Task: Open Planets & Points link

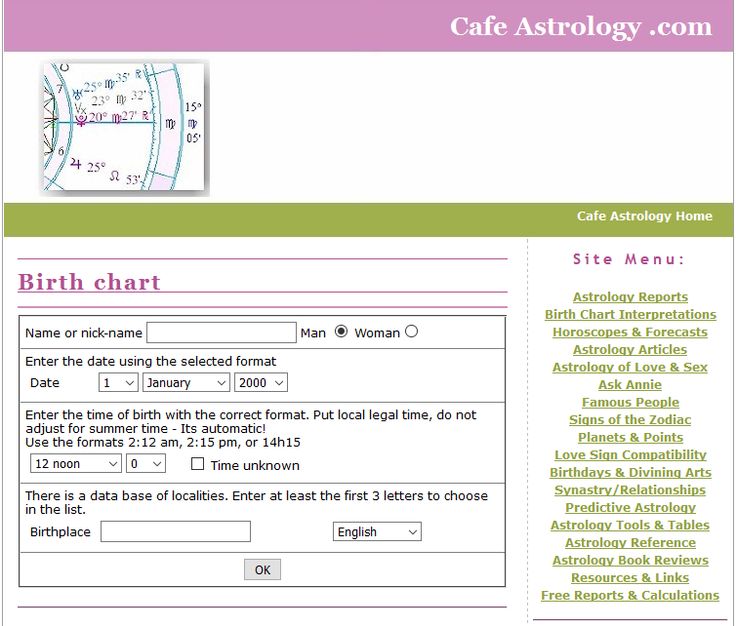Action: pyautogui.click(x=630, y=437)
